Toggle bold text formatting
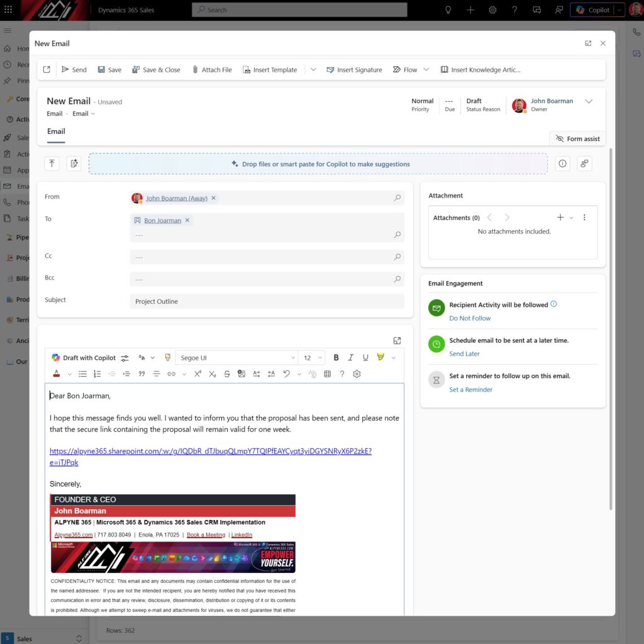Screen dimensions: 644x644 pos(336,357)
